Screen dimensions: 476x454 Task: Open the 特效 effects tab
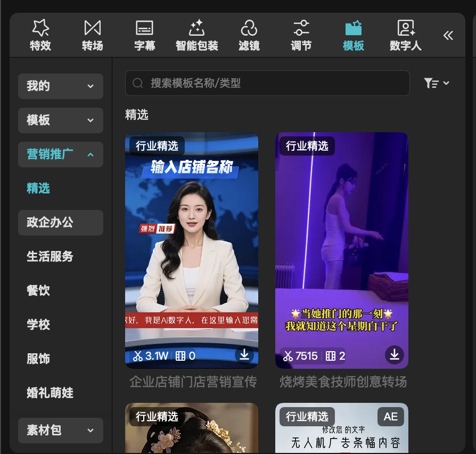(x=40, y=35)
